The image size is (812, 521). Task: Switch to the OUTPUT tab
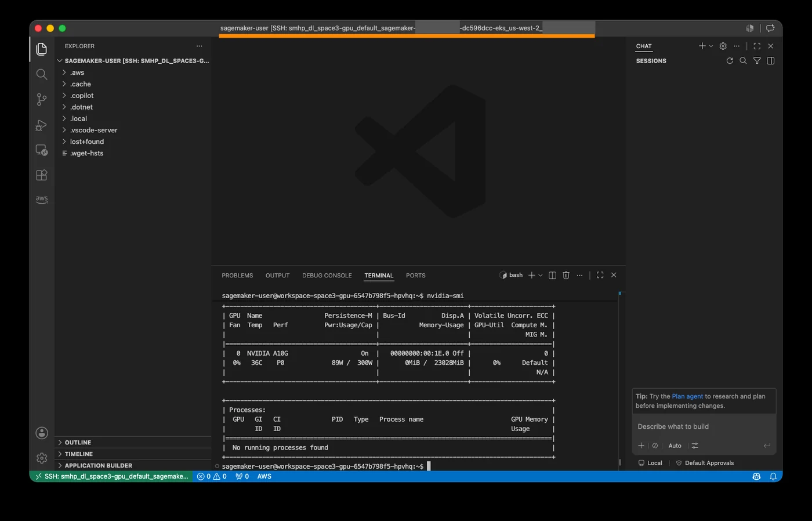277,276
